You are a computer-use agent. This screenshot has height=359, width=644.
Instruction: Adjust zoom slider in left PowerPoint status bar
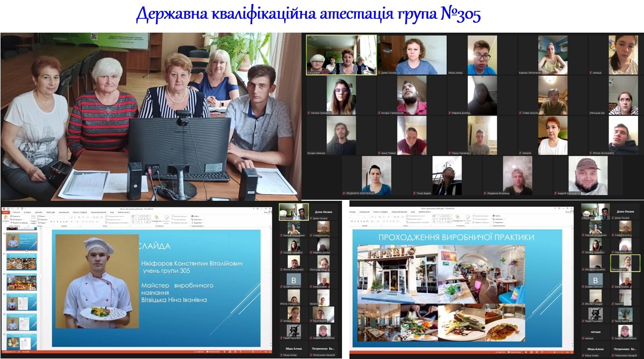click(253, 352)
